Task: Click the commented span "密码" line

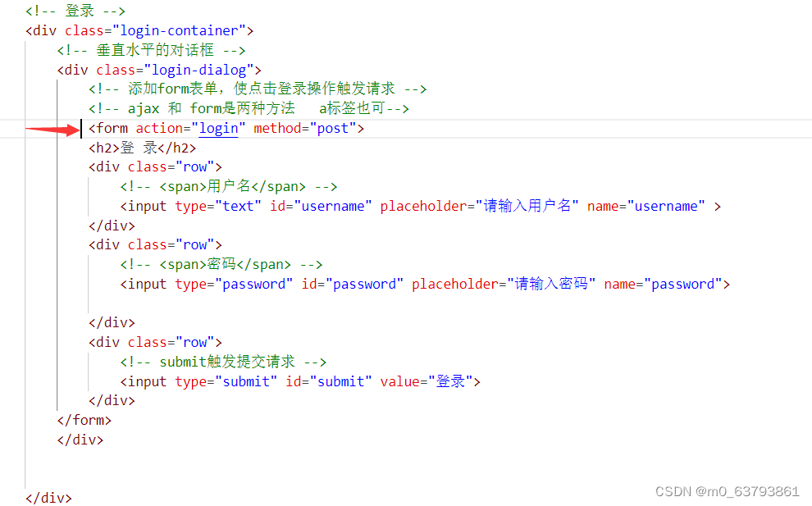Action: (x=221, y=265)
